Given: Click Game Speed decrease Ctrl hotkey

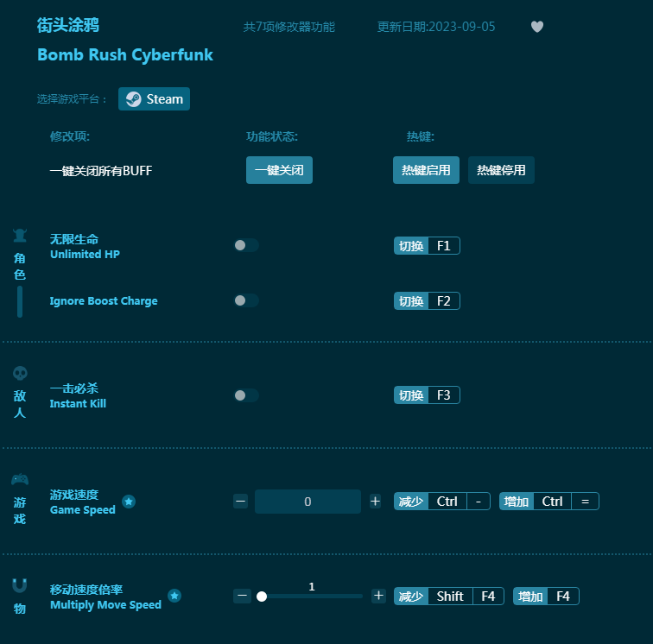Looking at the screenshot, I should [442, 502].
